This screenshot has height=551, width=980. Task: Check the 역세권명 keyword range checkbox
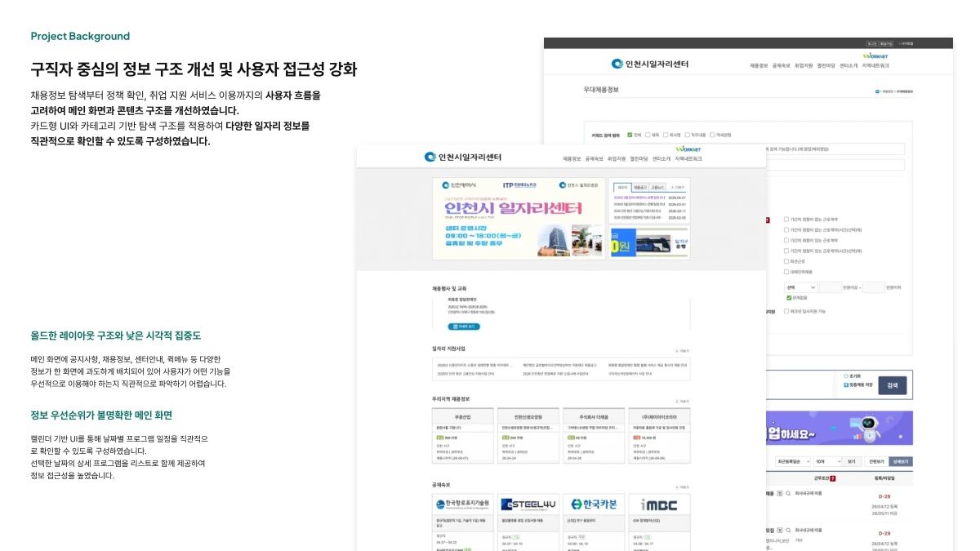point(712,135)
